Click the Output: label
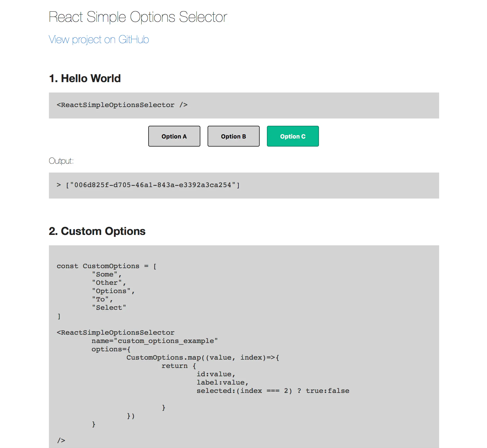This screenshot has width=487, height=448. [61, 161]
